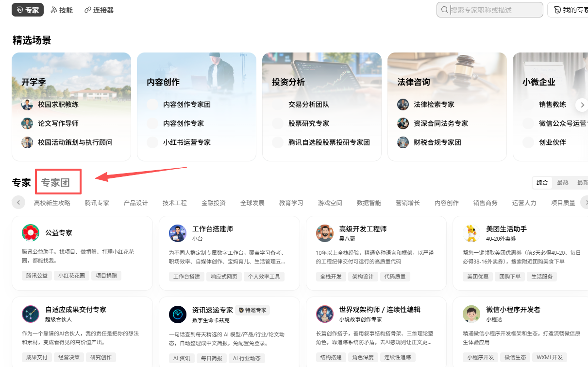The width and height of the screenshot is (588, 367).
Task: Filter by 游戏空间 category
Action: point(330,203)
